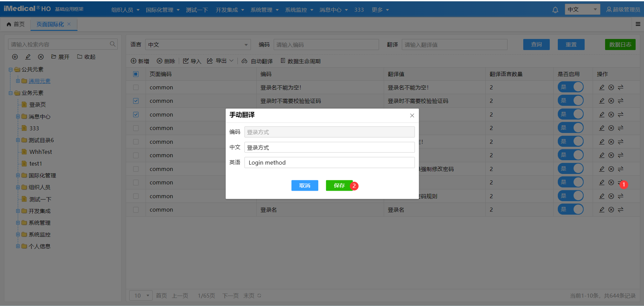Collapse the 公共元素 tree node
Image resolution: width=644 pixels, height=306 pixels.
click(10, 70)
